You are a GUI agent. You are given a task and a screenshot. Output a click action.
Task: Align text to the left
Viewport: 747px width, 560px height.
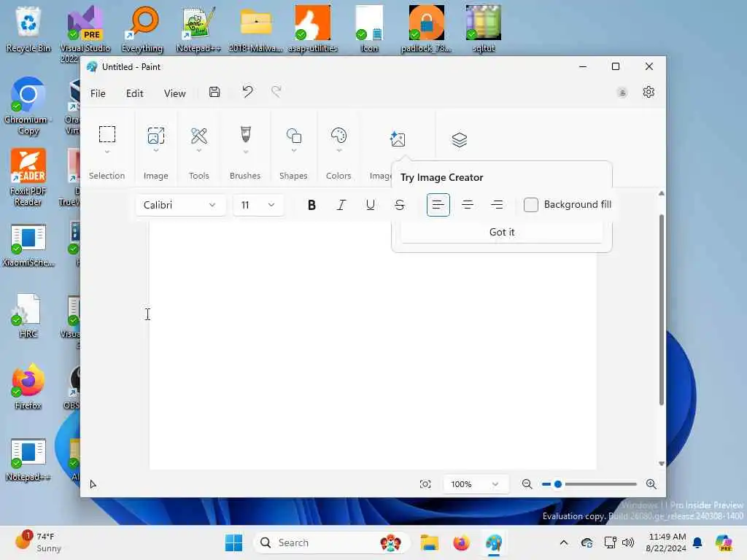click(438, 205)
